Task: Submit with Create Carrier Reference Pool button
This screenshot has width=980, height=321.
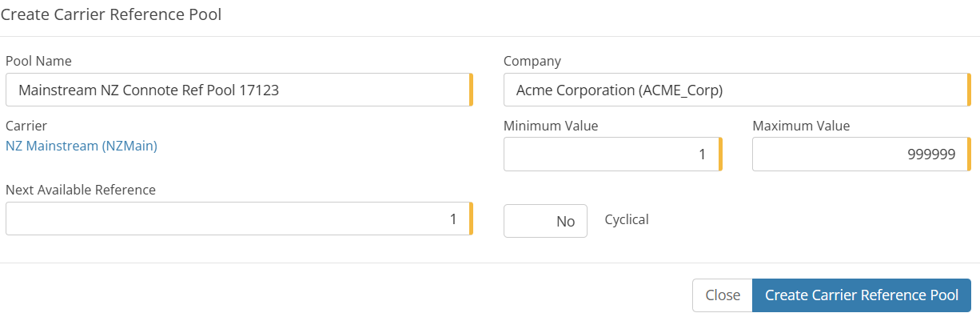Action: [x=861, y=295]
